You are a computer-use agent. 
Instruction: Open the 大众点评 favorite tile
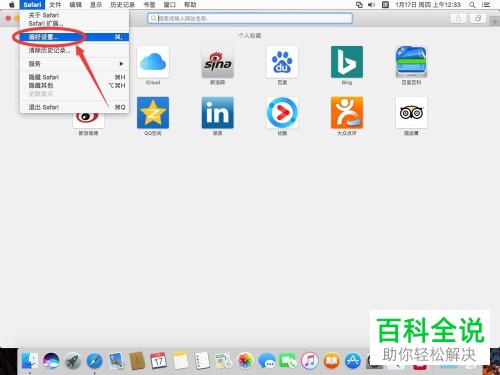click(x=347, y=113)
